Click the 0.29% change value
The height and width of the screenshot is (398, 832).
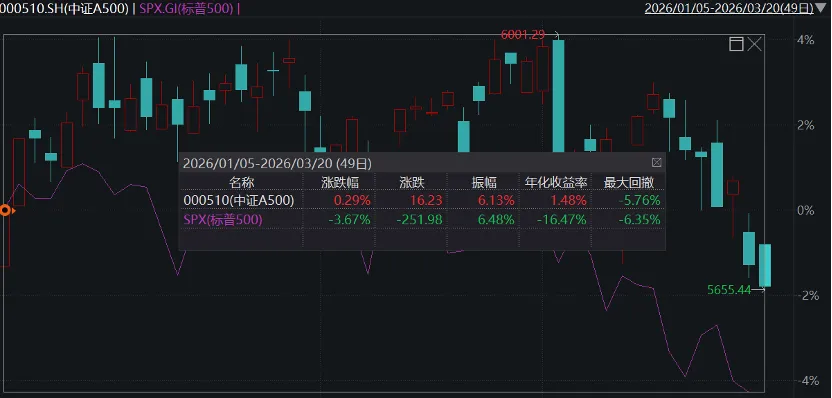pos(352,200)
